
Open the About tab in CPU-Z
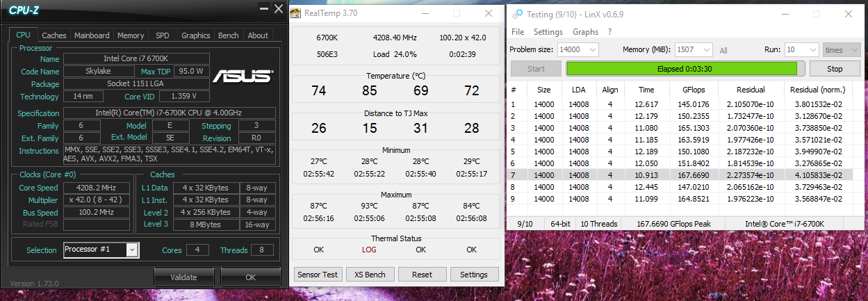[x=258, y=35]
